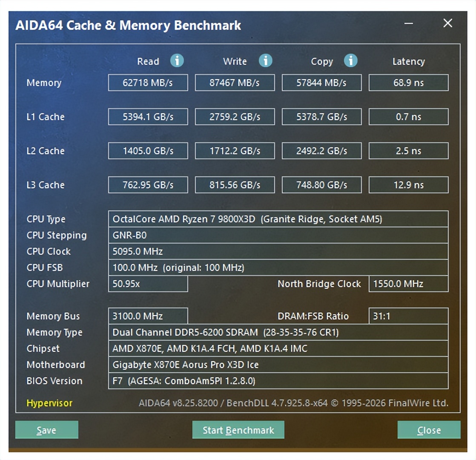
Task: Click the Memory Type DDR5-6200 field
Action: pyautogui.click(x=278, y=332)
